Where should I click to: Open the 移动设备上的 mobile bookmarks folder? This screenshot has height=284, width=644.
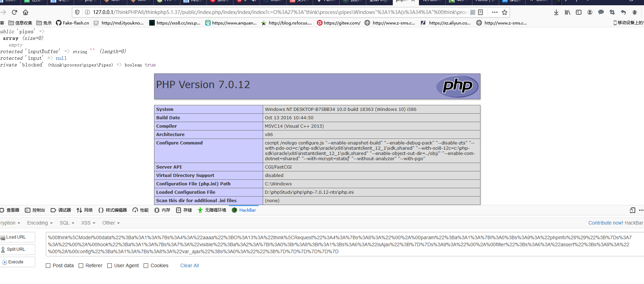coord(628,23)
